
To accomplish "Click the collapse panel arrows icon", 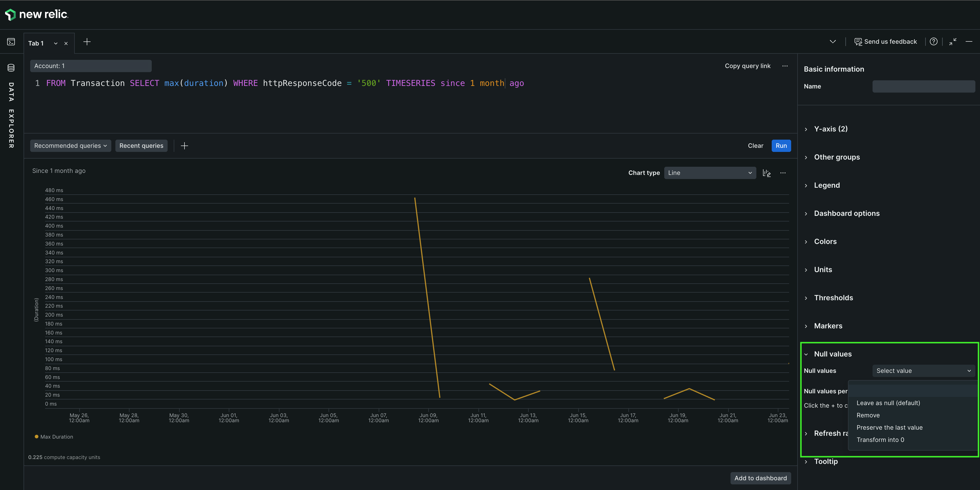I will coord(953,42).
